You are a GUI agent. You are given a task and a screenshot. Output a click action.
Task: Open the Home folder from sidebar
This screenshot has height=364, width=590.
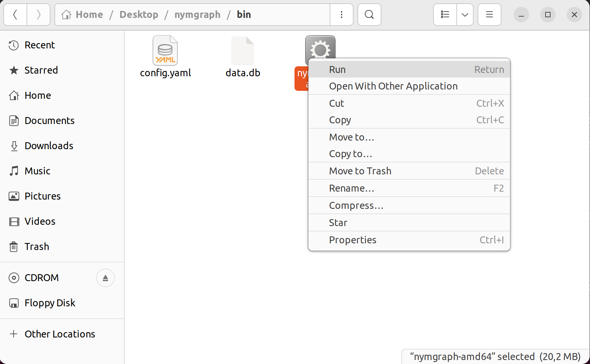pos(37,95)
